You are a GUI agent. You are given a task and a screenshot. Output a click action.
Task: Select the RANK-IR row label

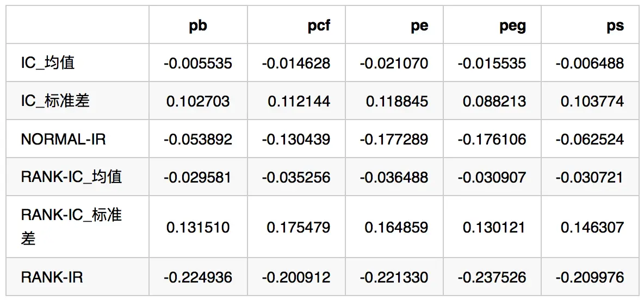point(52,277)
